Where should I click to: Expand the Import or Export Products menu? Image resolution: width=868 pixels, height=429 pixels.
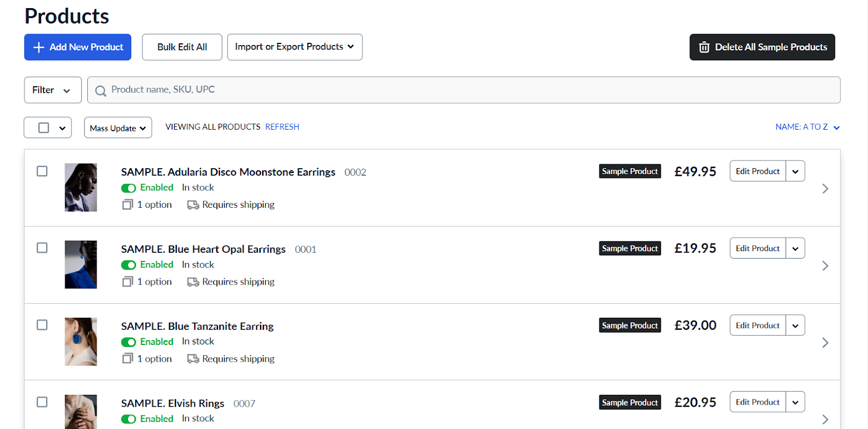tap(295, 47)
